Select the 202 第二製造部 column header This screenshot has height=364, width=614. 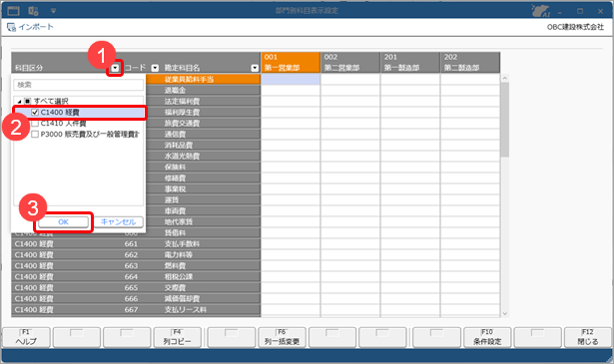470,63
